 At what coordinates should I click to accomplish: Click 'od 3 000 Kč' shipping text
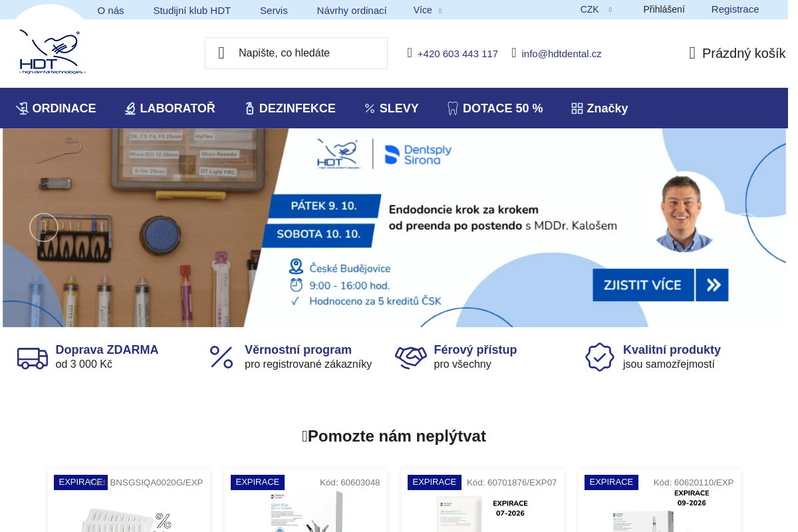point(84,364)
